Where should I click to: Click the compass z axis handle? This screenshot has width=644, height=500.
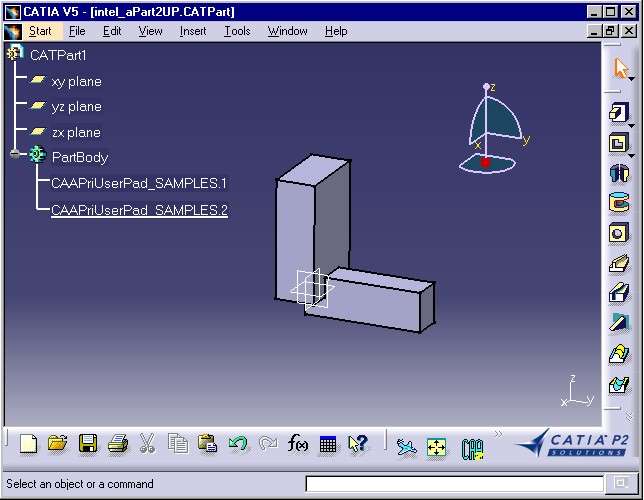(x=487, y=87)
